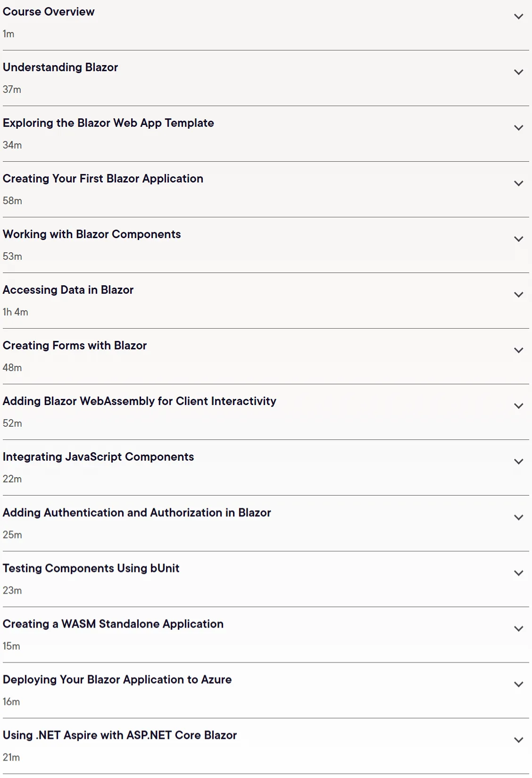Click Testing Components Using bUnit title
Screen dimensions: 532x778
(x=91, y=568)
